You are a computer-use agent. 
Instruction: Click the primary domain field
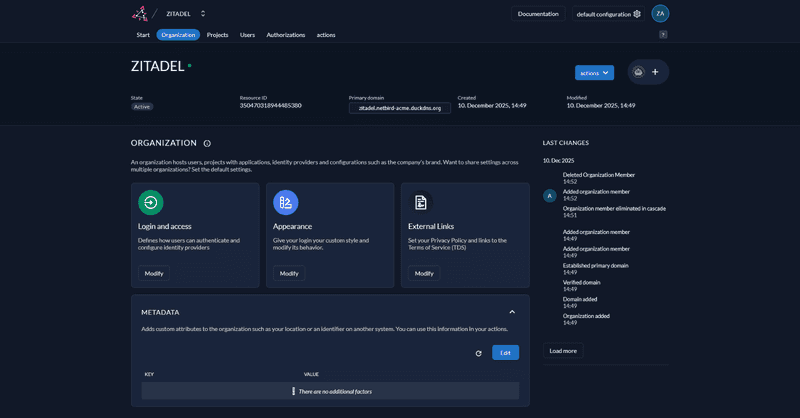click(399, 107)
